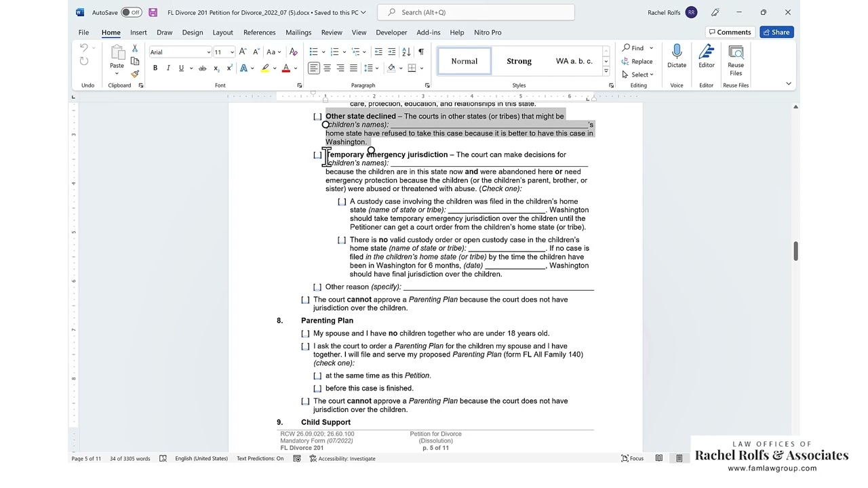The image size is (868, 488).
Task: Open the Nitro Pro tab
Action: click(488, 33)
